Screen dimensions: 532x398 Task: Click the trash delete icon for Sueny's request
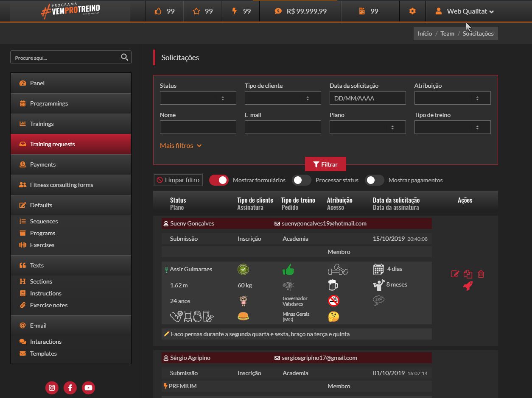[481, 274]
